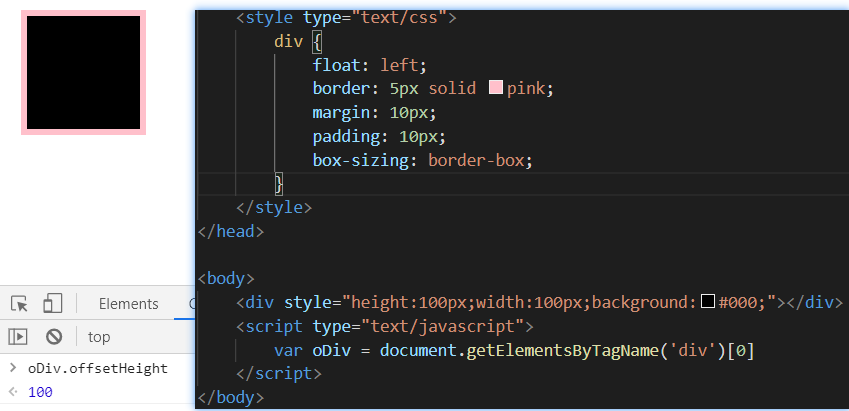849x411 pixels.
Task: Select the 'text/javascript' attribute value
Action: tap(442, 327)
